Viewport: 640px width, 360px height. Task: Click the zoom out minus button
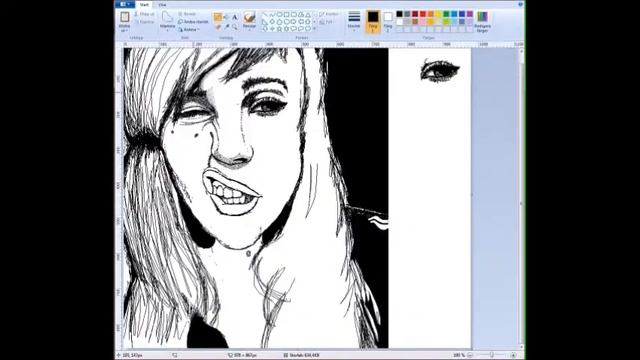click(470, 355)
